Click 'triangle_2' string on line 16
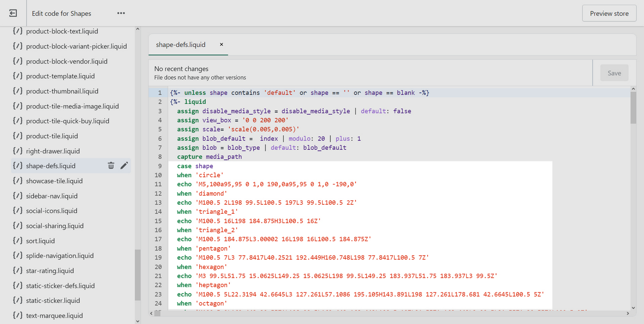644x324 pixels. 217,230
